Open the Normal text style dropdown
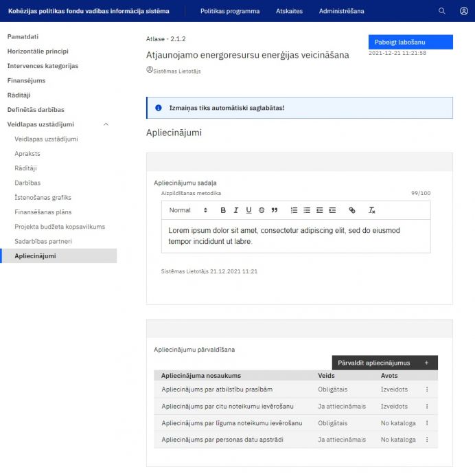Screen dimensions: 475x476 (187, 210)
